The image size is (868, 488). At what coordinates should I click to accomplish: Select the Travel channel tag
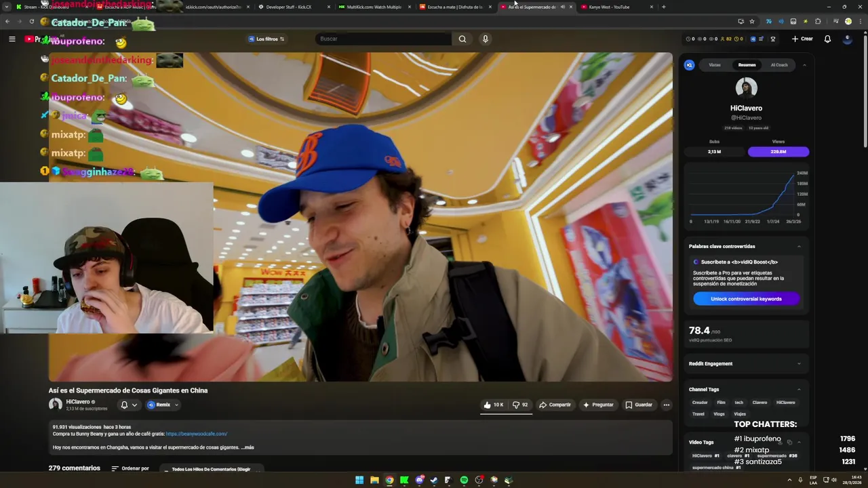(698, 414)
